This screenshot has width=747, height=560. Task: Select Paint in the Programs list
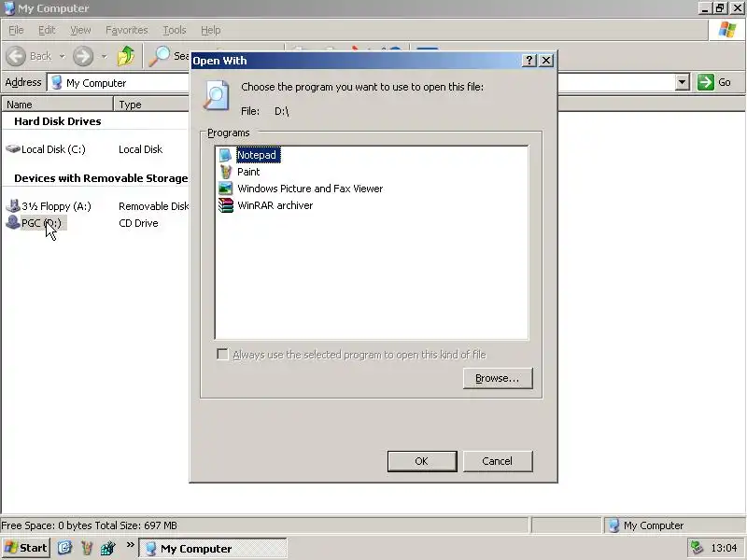[248, 172]
